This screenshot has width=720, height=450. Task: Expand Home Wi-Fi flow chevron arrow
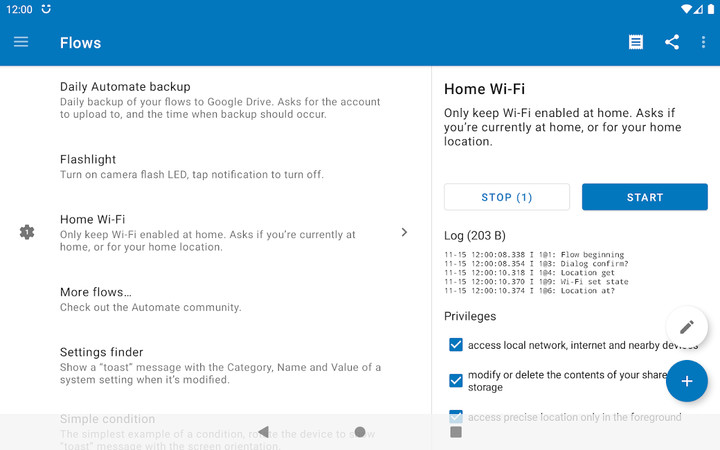(x=404, y=232)
